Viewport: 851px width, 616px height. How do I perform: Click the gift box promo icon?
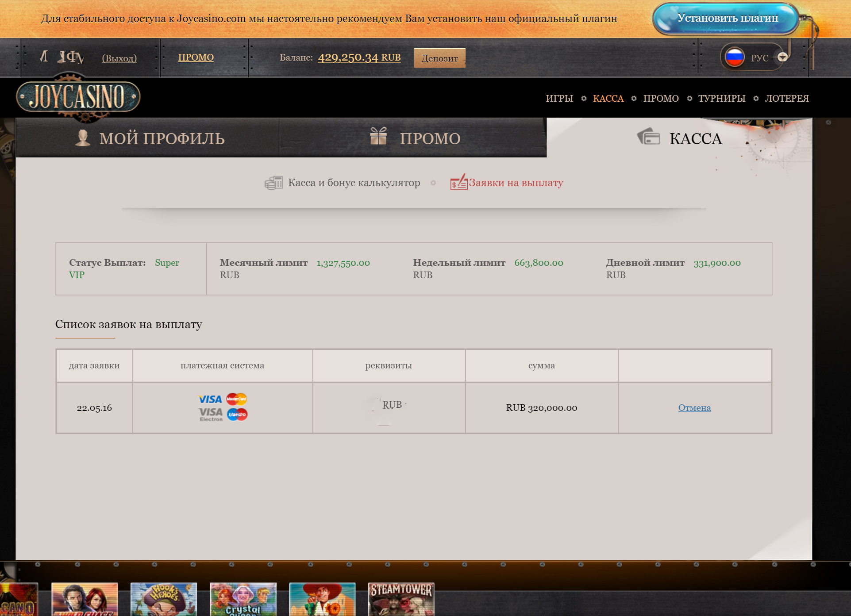point(378,136)
